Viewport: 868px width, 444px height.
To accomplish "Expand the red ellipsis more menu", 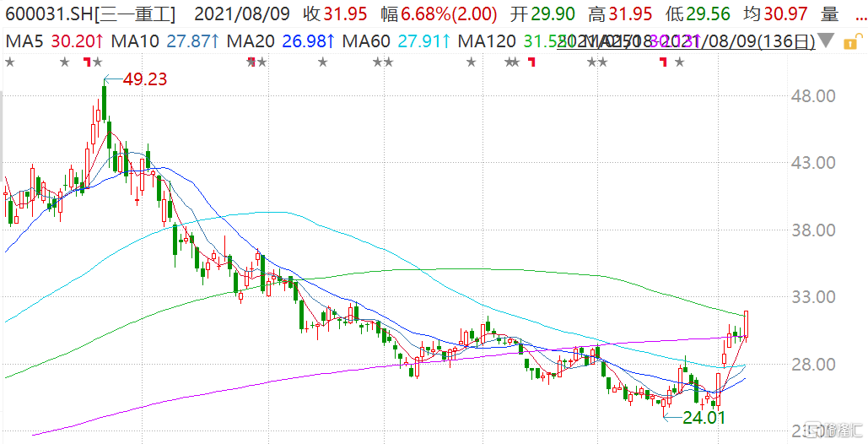I will (857, 15).
